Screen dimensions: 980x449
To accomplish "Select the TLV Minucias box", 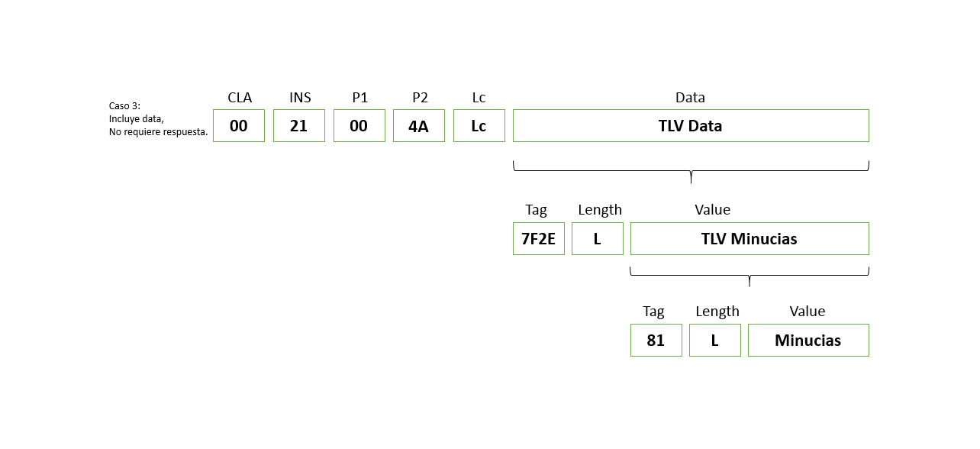I will pos(749,239).
